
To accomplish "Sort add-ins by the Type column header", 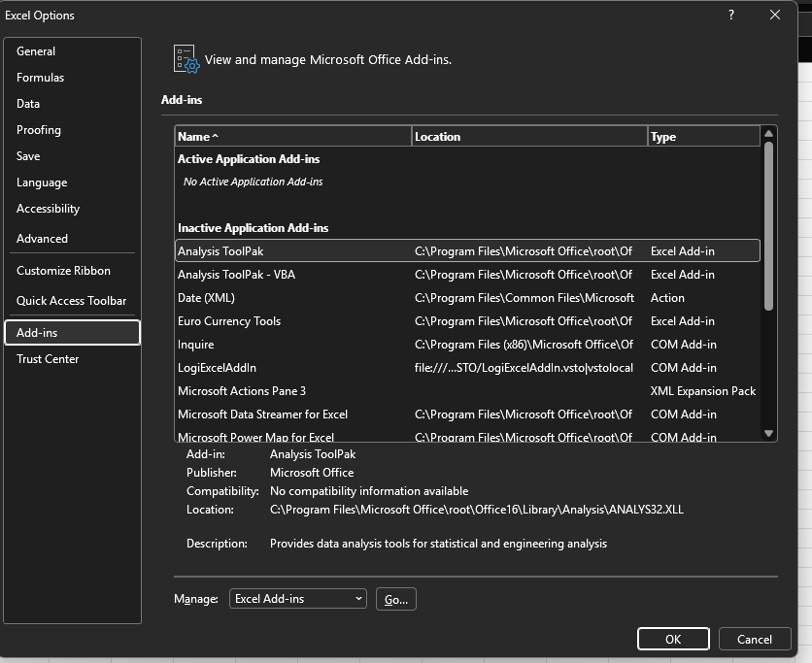I will tap(704, 137).
